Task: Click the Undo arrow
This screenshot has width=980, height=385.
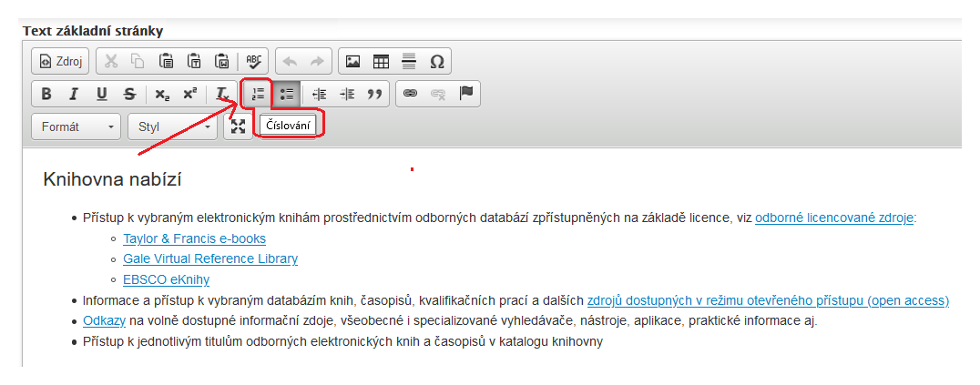Action: pyautogui.click(x=290, y=61)
